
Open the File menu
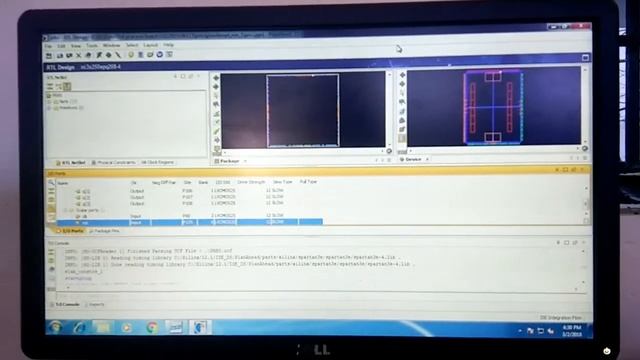pos(49,46)
